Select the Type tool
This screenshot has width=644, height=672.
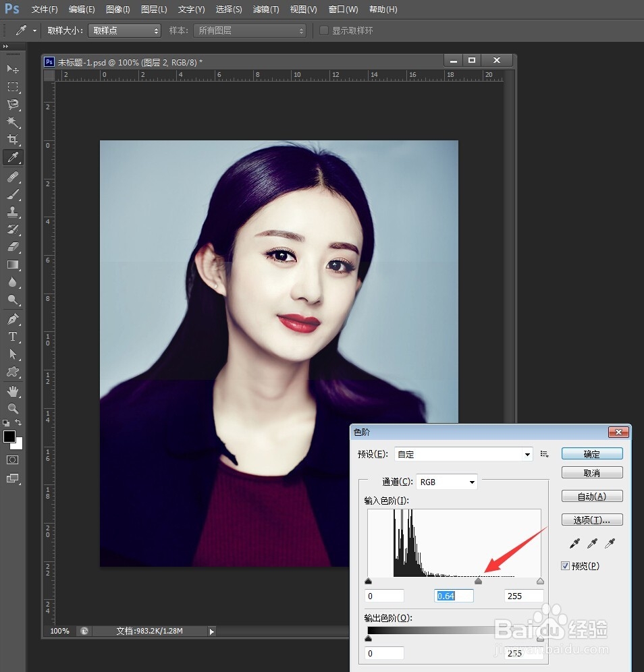point(14,337)
